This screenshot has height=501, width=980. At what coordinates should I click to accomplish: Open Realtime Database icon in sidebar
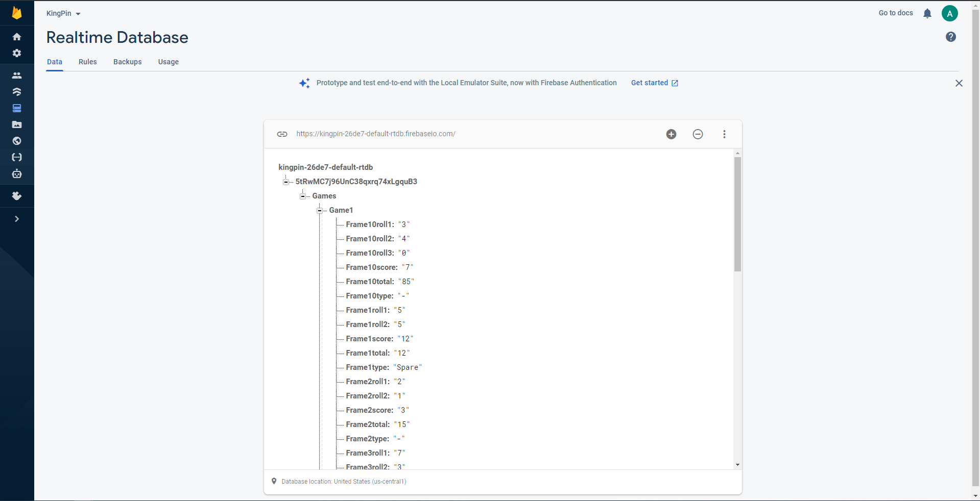(17, 108)
